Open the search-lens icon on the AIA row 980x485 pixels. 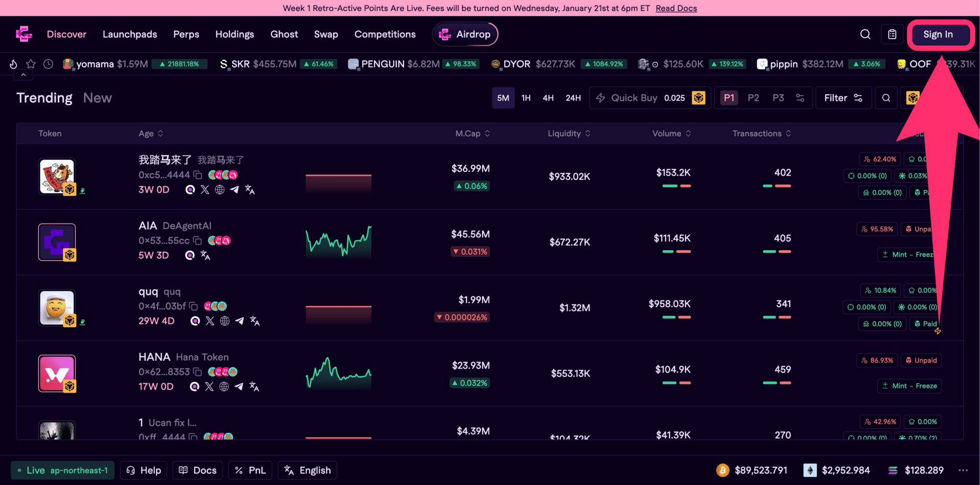(190, 255)
